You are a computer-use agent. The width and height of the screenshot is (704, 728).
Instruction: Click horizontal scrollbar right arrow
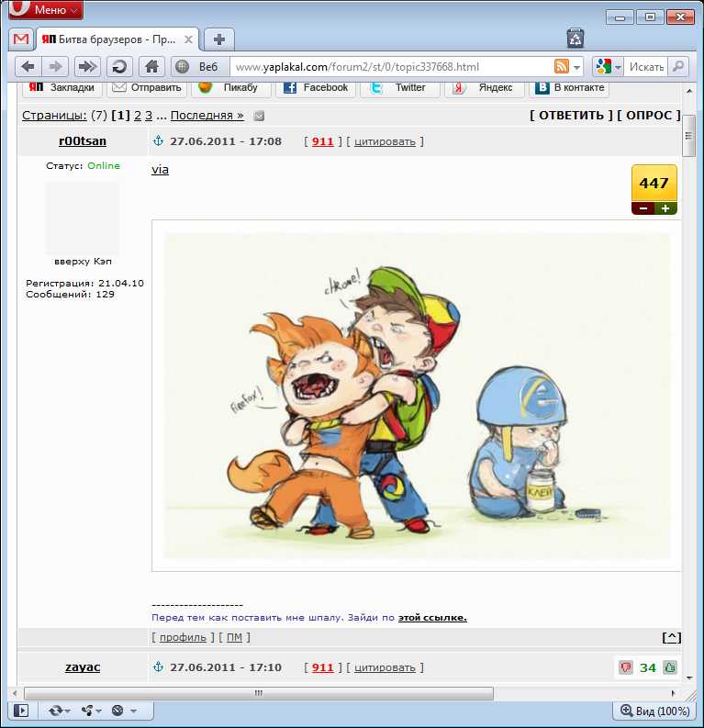pos(674,693)
